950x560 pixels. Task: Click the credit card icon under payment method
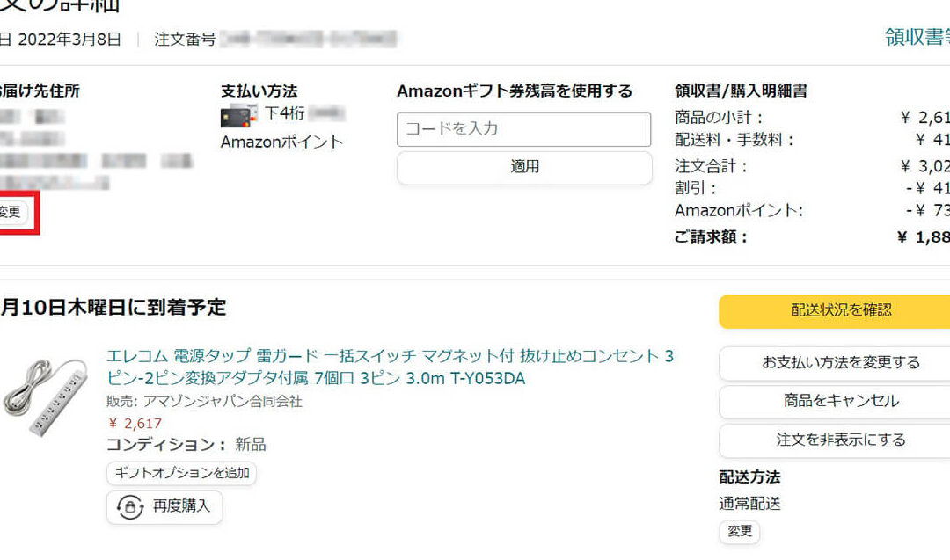[x=236, y=116]
